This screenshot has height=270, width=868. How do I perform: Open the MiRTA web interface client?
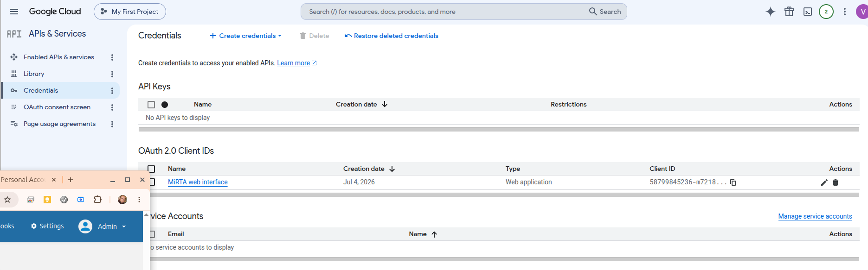tap(198, 182)
